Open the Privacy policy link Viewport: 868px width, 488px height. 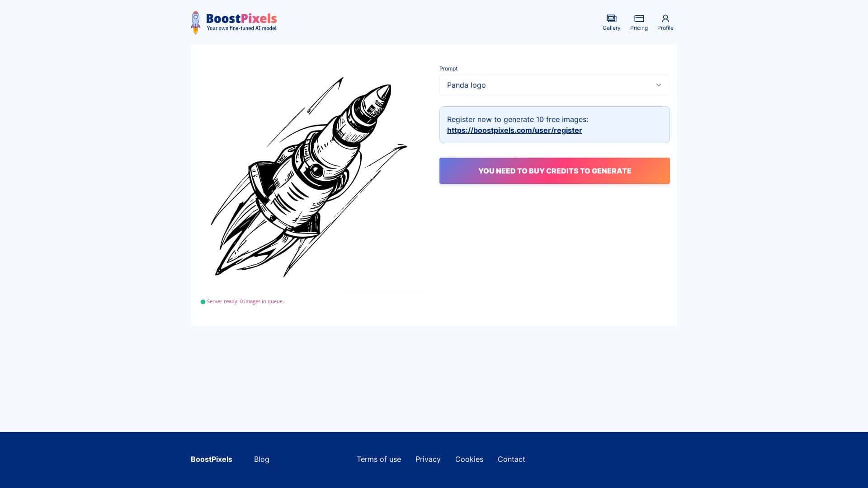pyautogui.click(x=428, y=459)
